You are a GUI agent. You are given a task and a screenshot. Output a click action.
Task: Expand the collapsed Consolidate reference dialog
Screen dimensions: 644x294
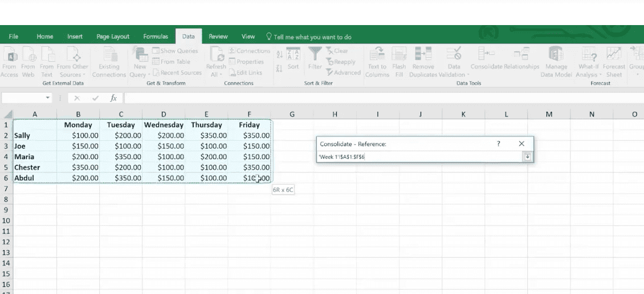click(x=528, y=157)
